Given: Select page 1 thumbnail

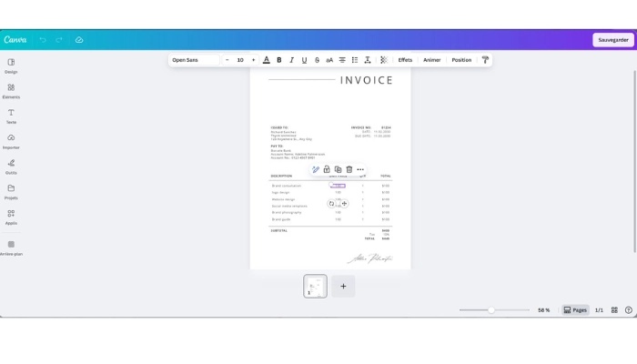Looking at the screenshot, I should pos(315,286).
